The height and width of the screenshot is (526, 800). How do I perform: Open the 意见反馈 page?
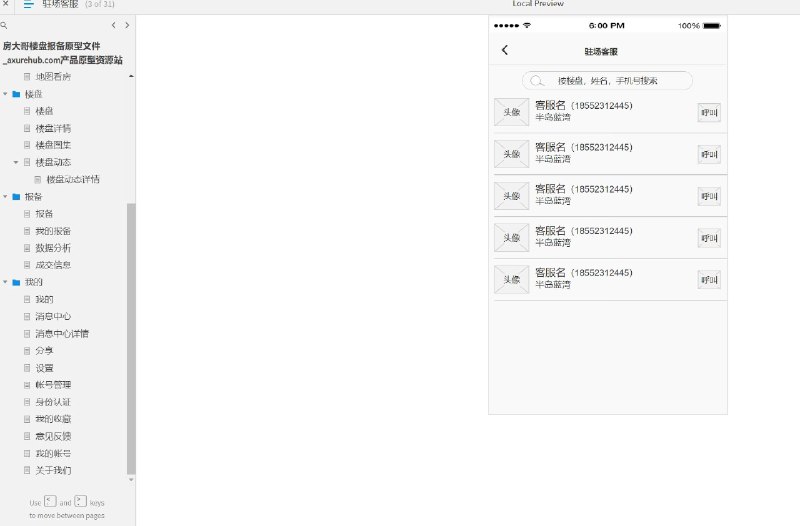tap(53, 436)
